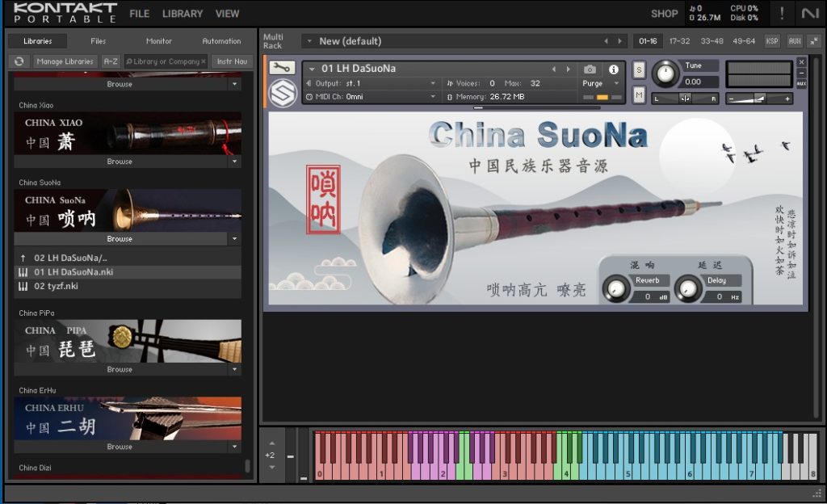Switch to the Automation tab

(221, 41)
